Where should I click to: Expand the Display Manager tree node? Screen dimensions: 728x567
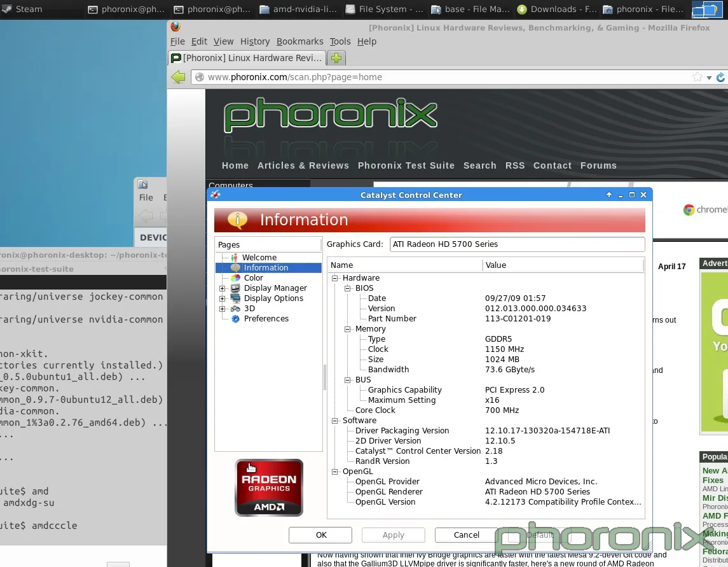tap(223, 289)
